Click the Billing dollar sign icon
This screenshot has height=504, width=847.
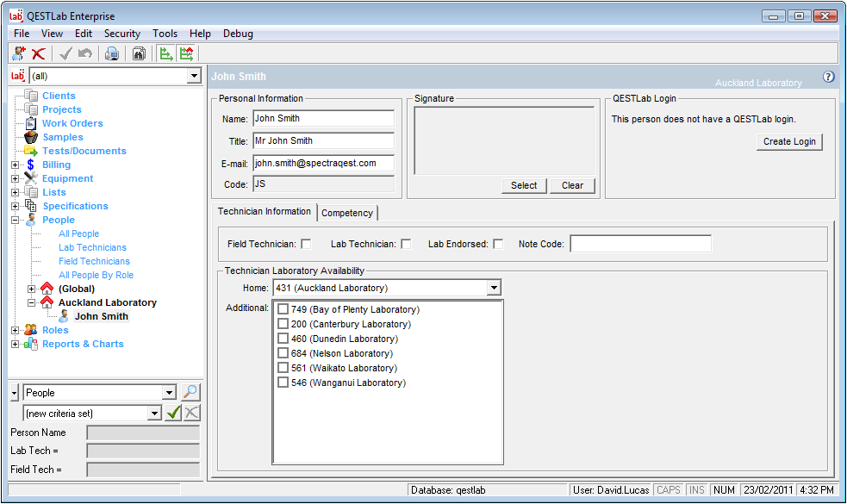[31, 165]
